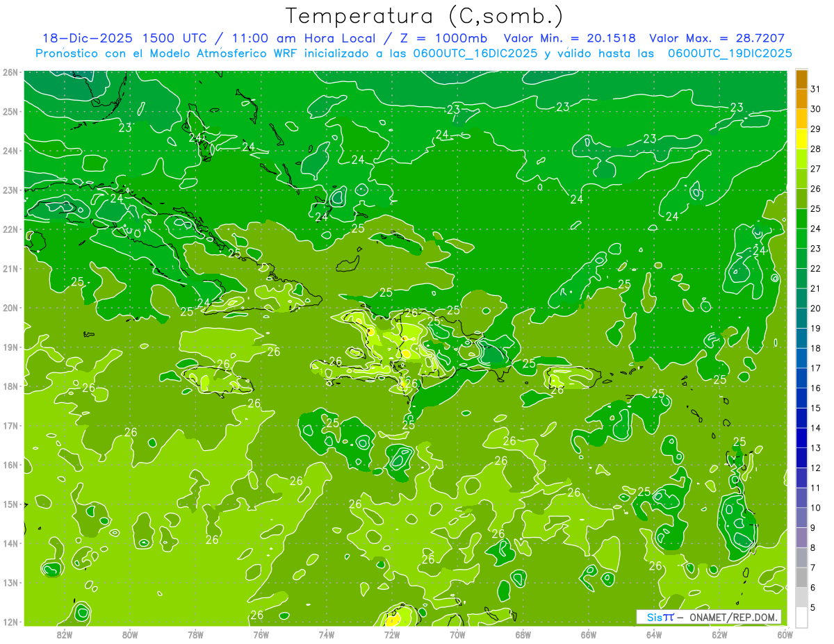Click the 17N latitude axis label
This screenshot has width=834, height=644.
click(10, 425)
